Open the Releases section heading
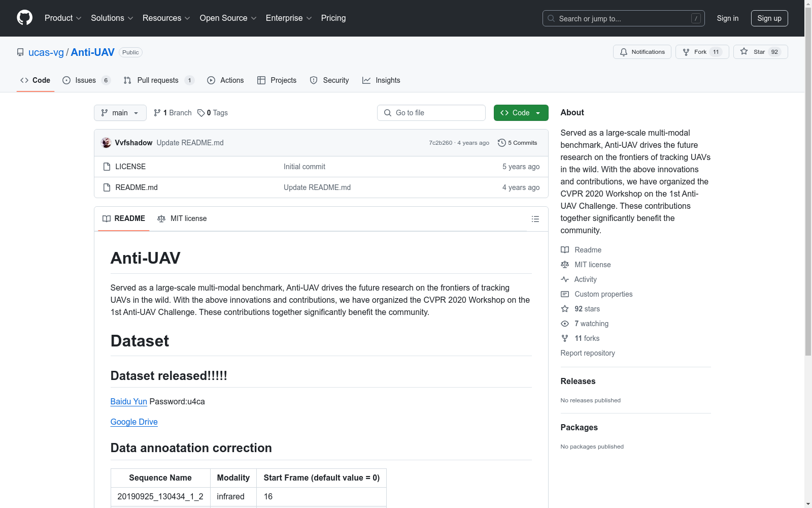 coord(578,381)
